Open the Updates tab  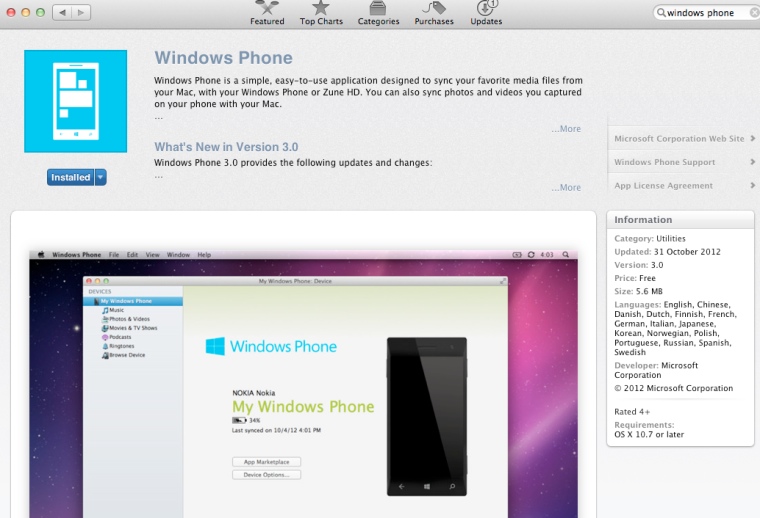coord(486,14)
